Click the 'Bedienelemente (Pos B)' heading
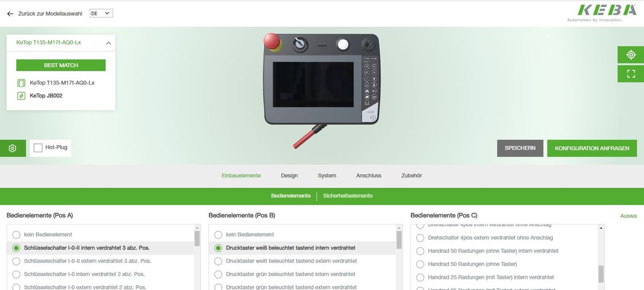This screenshot has height=290, width=644. (x=241, y=215)
